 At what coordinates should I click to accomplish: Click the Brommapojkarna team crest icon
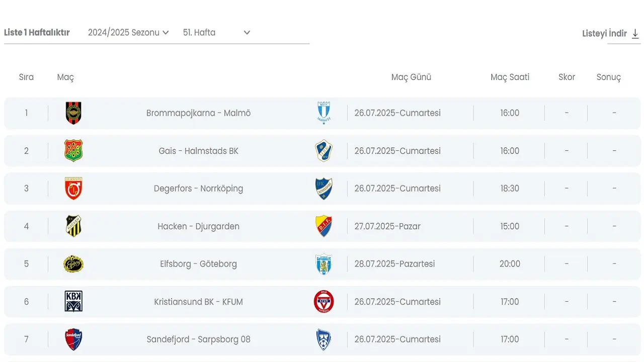click(73, 113)
